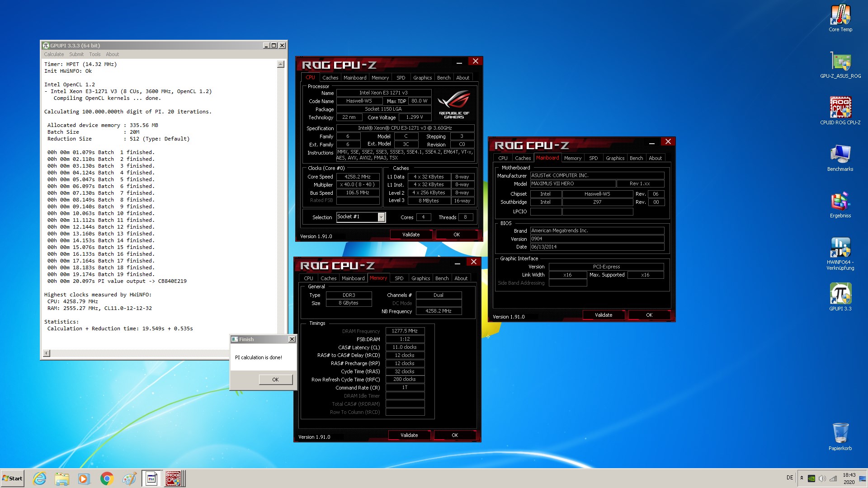The image size is (868, 488).
Task: Minimize CPU tab ROG CPU-Z window
Action: pos(459,62)
